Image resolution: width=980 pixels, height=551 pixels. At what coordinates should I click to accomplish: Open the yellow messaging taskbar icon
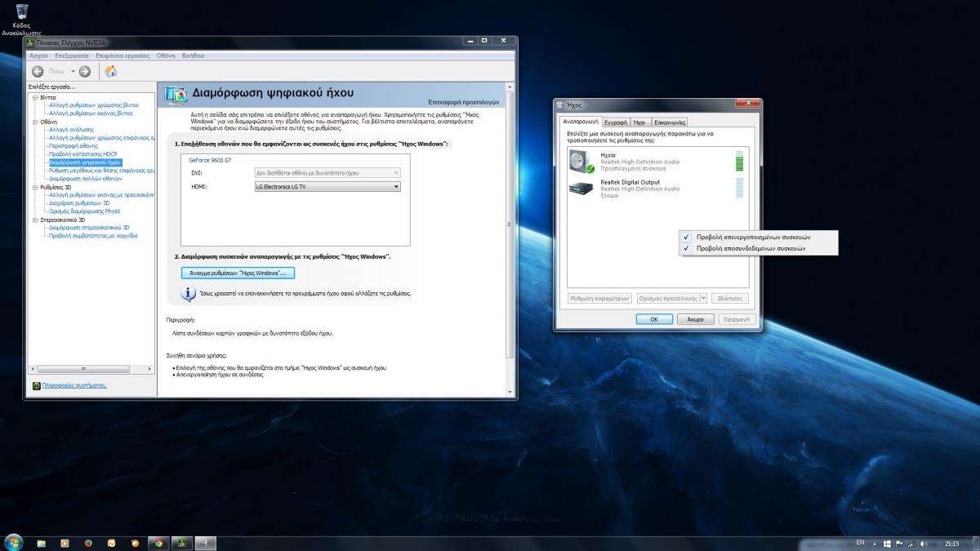111,543
